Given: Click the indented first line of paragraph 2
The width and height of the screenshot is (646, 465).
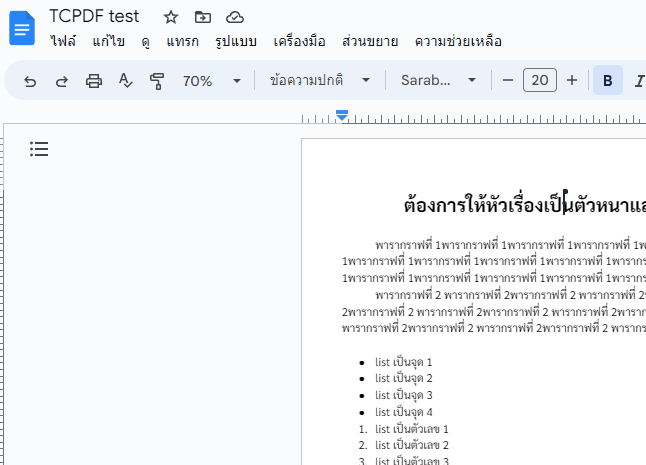Looking at the screenshot, I should coord(510,295).
